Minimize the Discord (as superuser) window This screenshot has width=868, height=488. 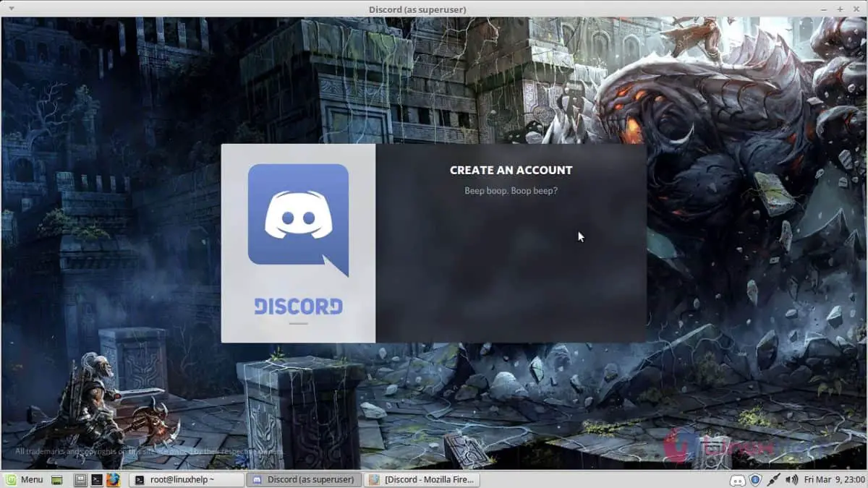click(825, 9)
